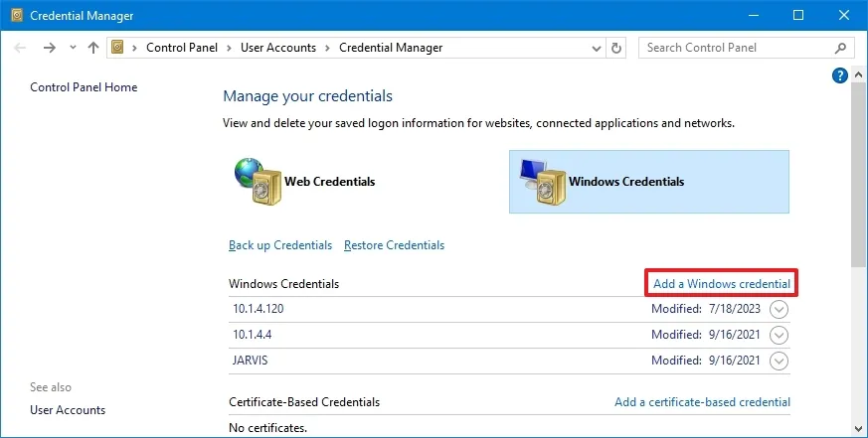Switch to Windows Credentials

[649, 182]
